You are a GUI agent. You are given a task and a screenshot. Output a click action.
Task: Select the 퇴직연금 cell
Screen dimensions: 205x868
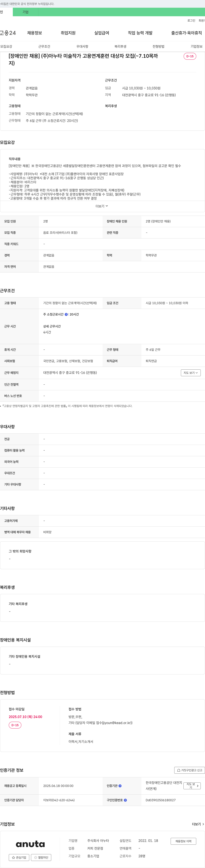[x=151, y=361]
